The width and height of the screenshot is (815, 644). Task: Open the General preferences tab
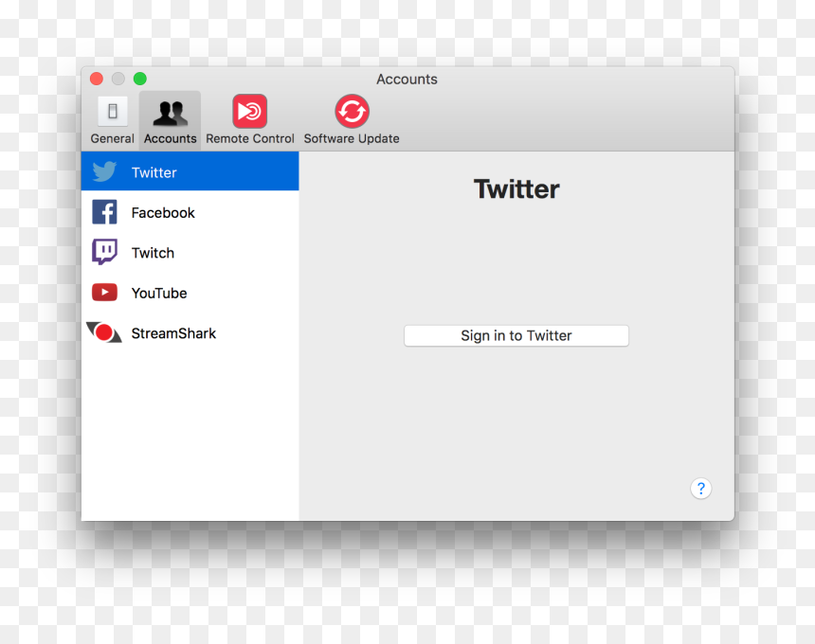(112, 120)
